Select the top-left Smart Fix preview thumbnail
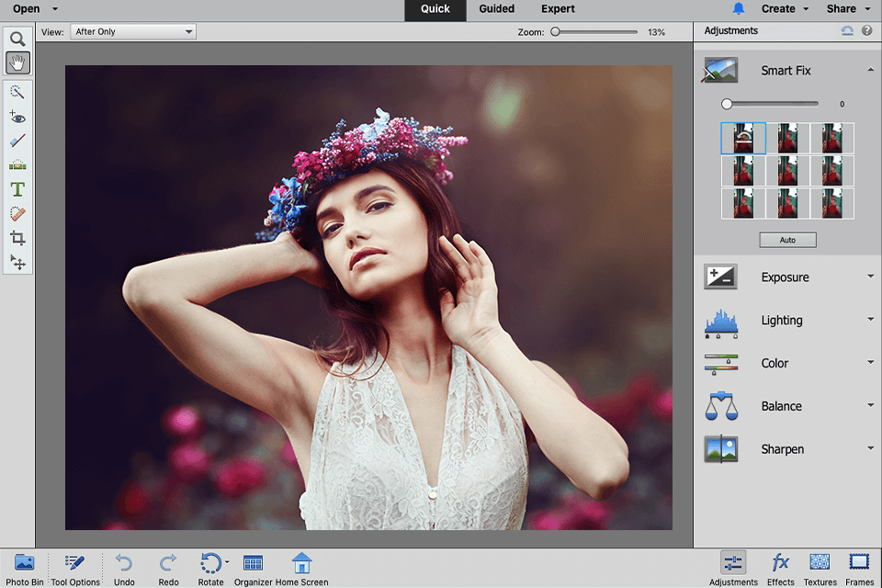882x588 pixels. [x=743, y=139]
